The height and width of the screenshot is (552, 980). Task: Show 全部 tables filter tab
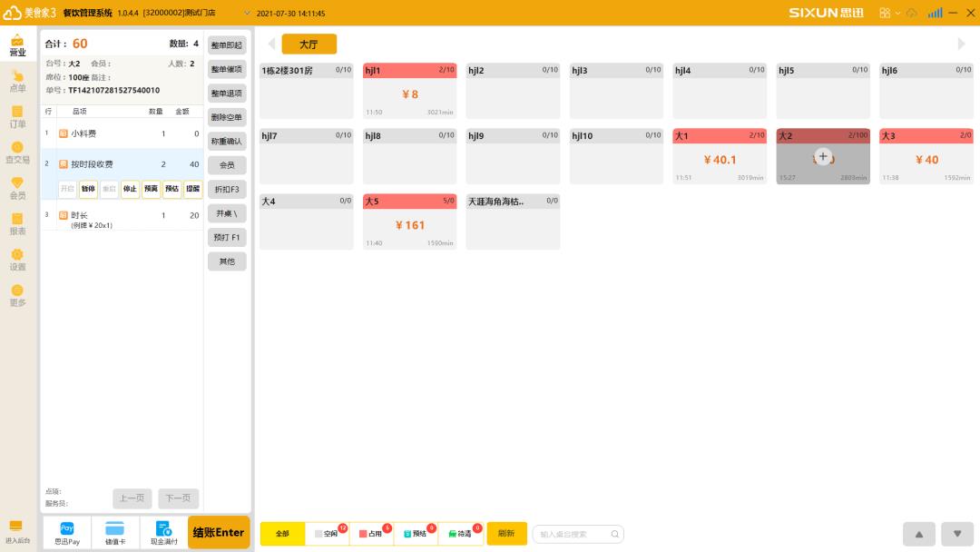point(283,534)
